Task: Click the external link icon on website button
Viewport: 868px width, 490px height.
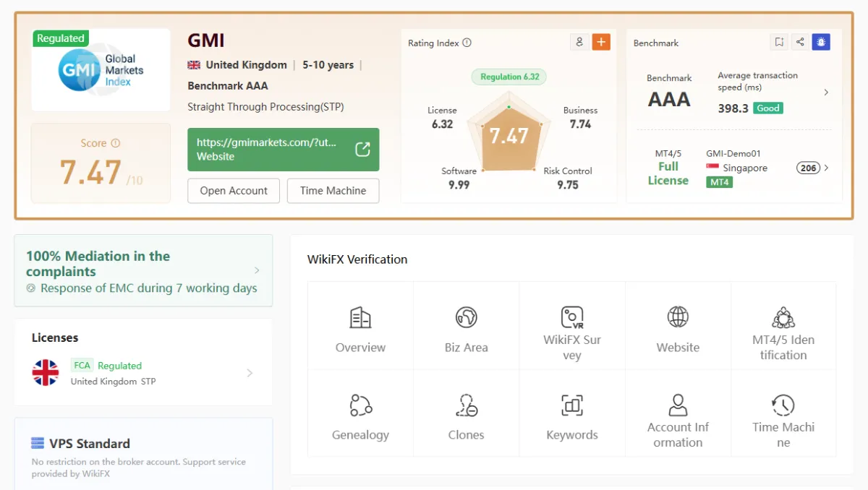Action: (x=362, y=150)
